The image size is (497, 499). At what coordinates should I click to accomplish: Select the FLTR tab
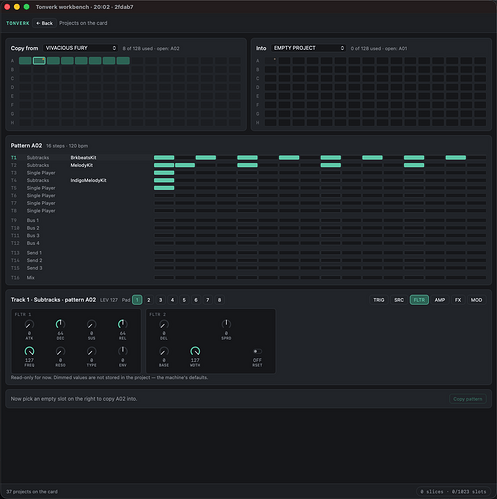419,300
